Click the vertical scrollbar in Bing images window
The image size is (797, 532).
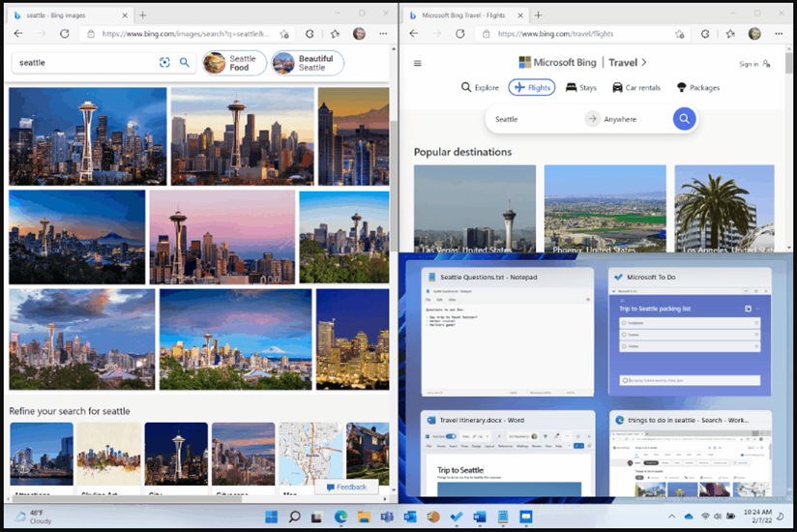click(x=394, y=186)
